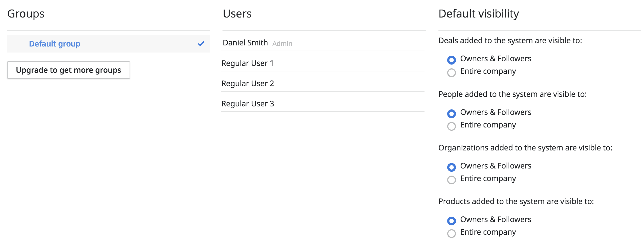Click the Admin label beside Daniel Smith
This screenshot has height=250, width=644.
click(282, 43)
